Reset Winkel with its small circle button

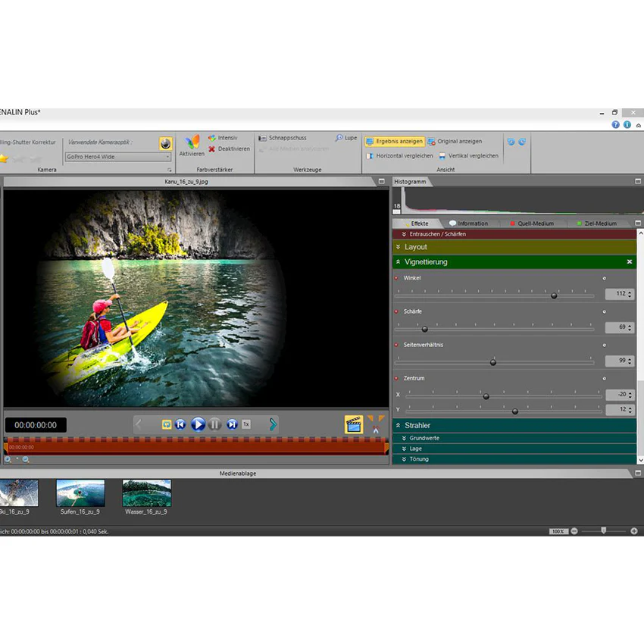pos(604,279)
